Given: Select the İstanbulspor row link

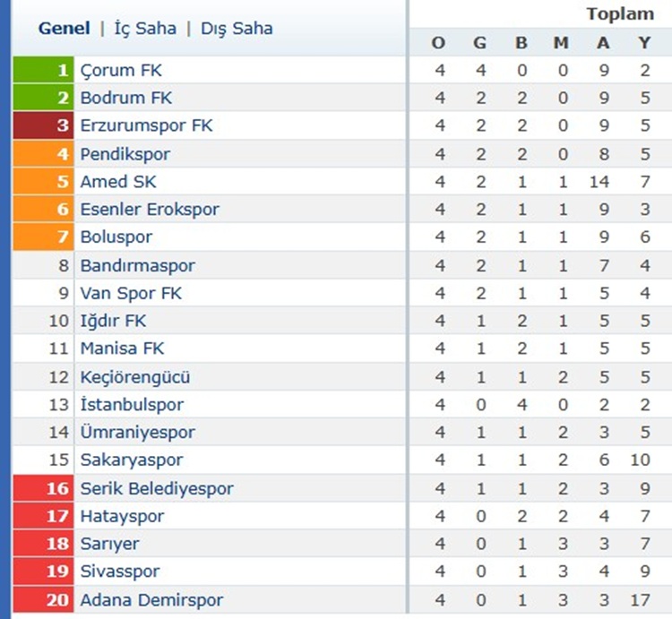Looking at the screenshot, I should click(132, 404).
